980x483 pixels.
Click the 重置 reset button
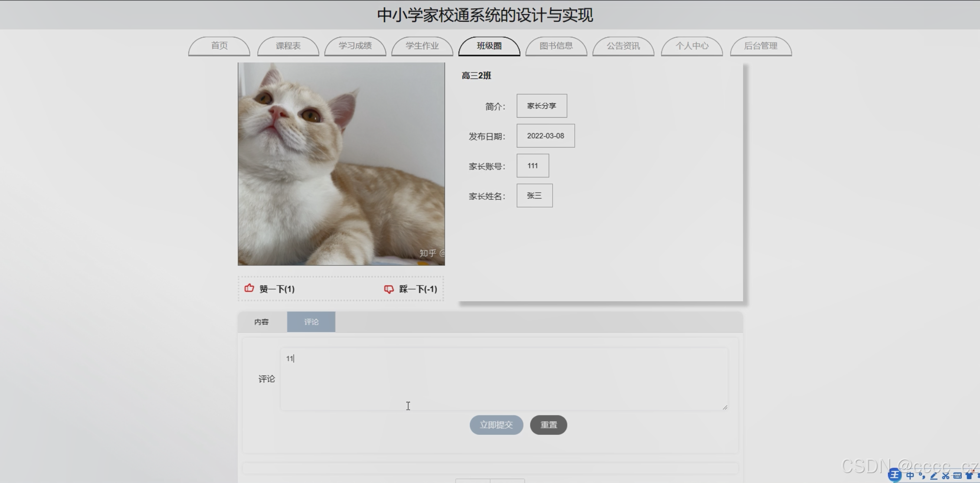(548, 425)
